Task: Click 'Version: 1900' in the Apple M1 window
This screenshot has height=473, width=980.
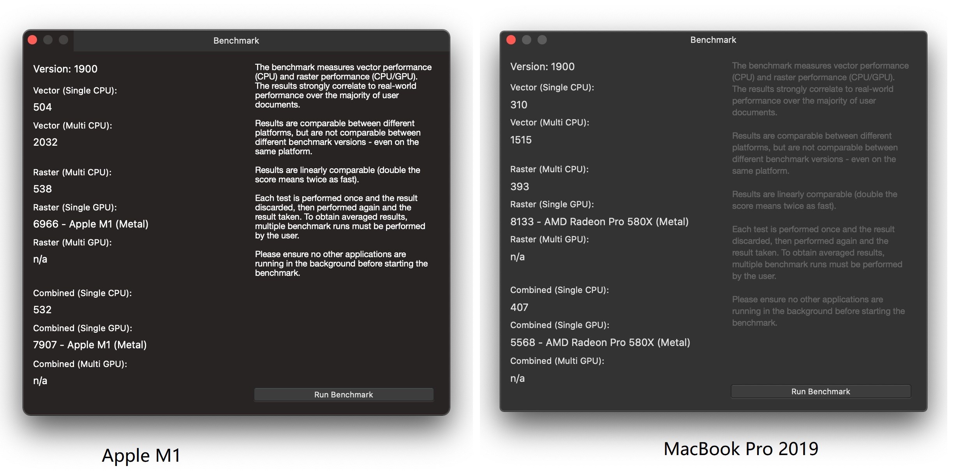Action: pyautogui.click(x=65, y=69)
